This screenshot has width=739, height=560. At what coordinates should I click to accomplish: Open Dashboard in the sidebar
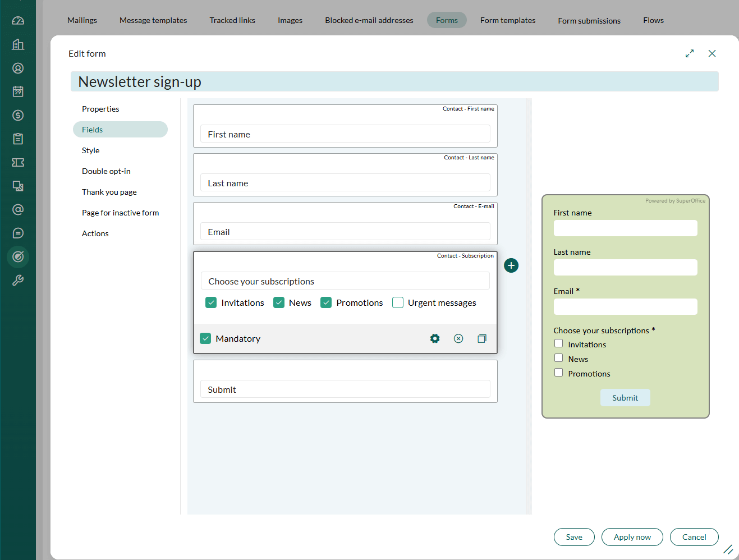click(x=18, y=21)
